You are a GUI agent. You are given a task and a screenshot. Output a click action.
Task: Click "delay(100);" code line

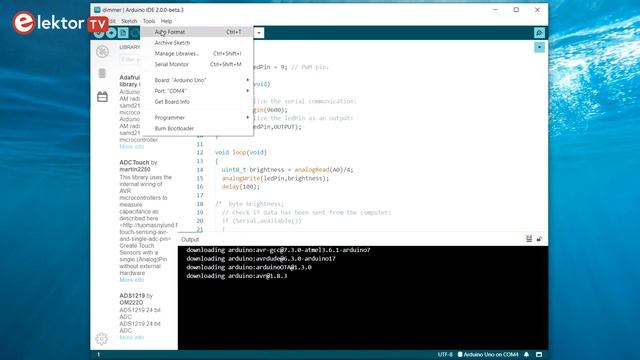(x=240, y=187)
